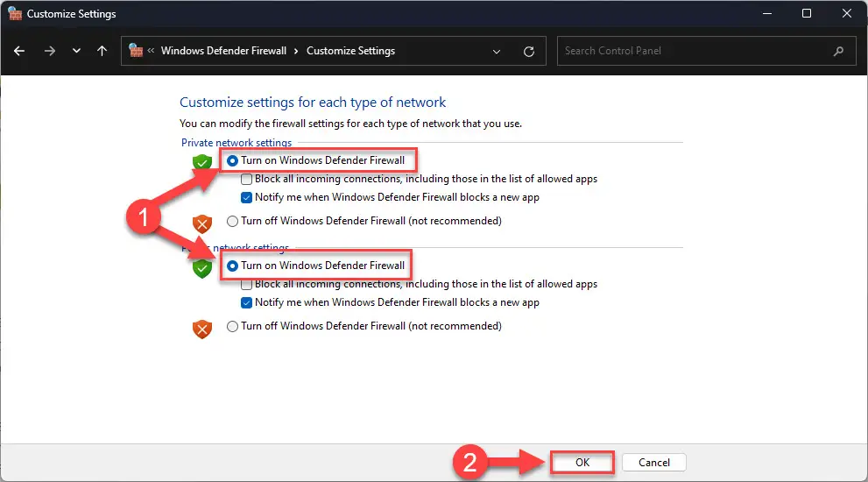
Task: Click the firewall icon in address bar
Action: [x=136, y=51]
